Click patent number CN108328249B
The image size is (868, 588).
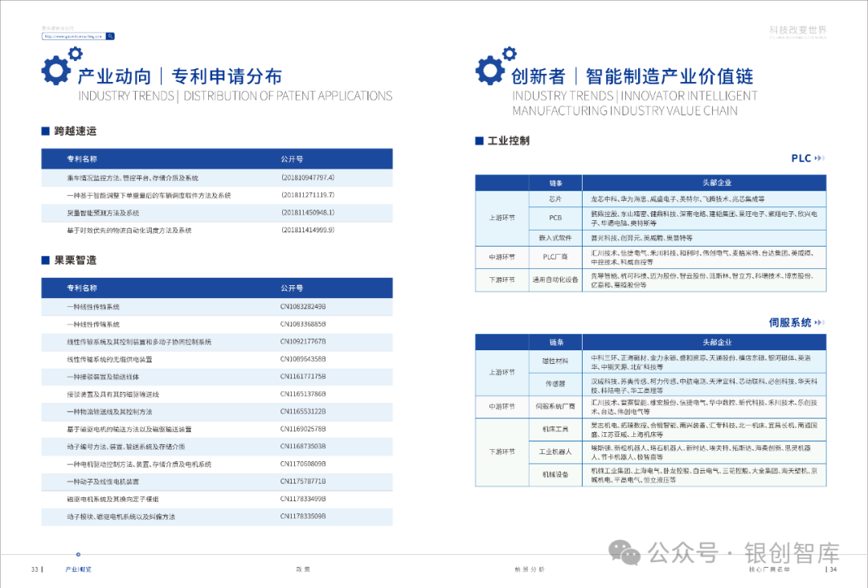tap(303, 306)
